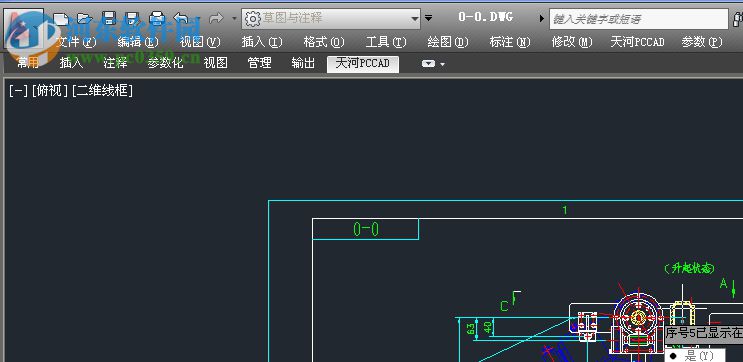
Task: Click the 升起状态 annotation text
Action: 689,268
